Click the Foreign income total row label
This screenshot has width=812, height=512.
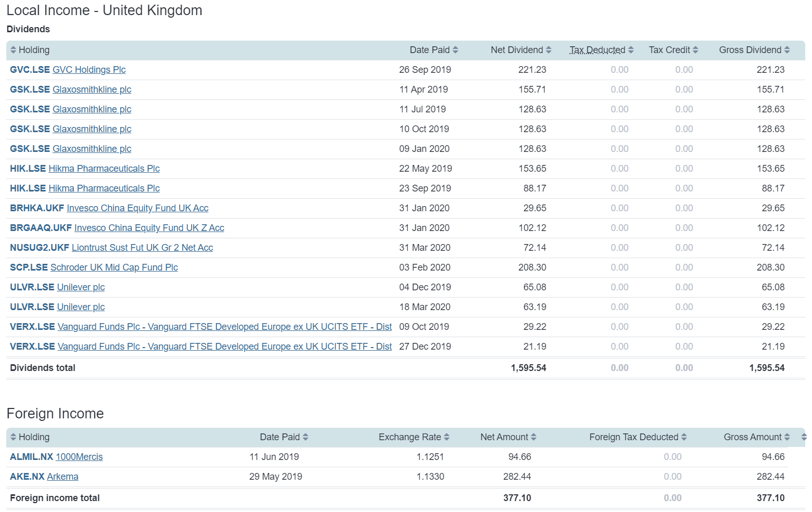[55, 498]
